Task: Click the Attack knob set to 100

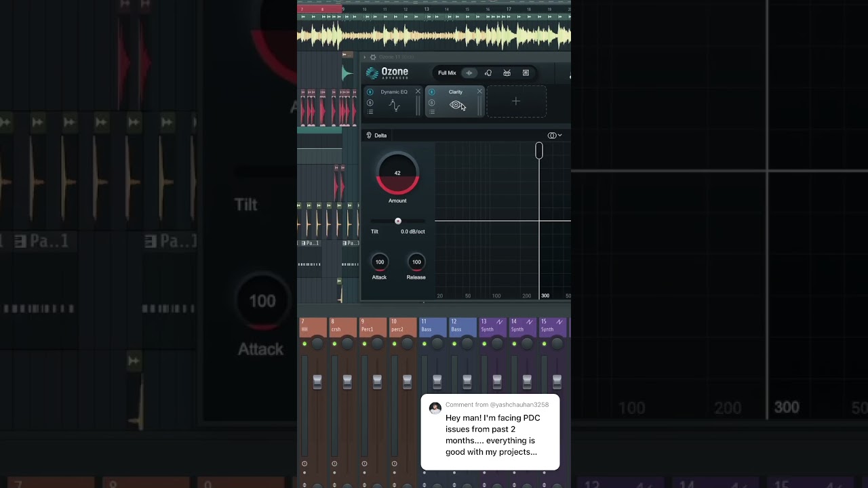Action: pos(379,262)
